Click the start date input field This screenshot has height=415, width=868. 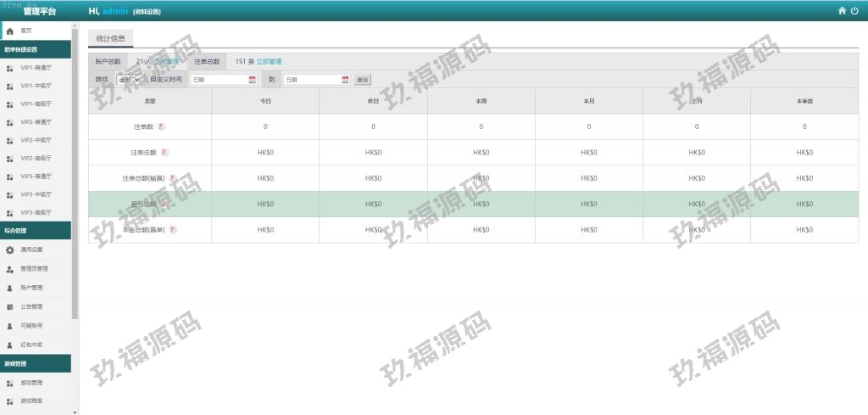219,80
